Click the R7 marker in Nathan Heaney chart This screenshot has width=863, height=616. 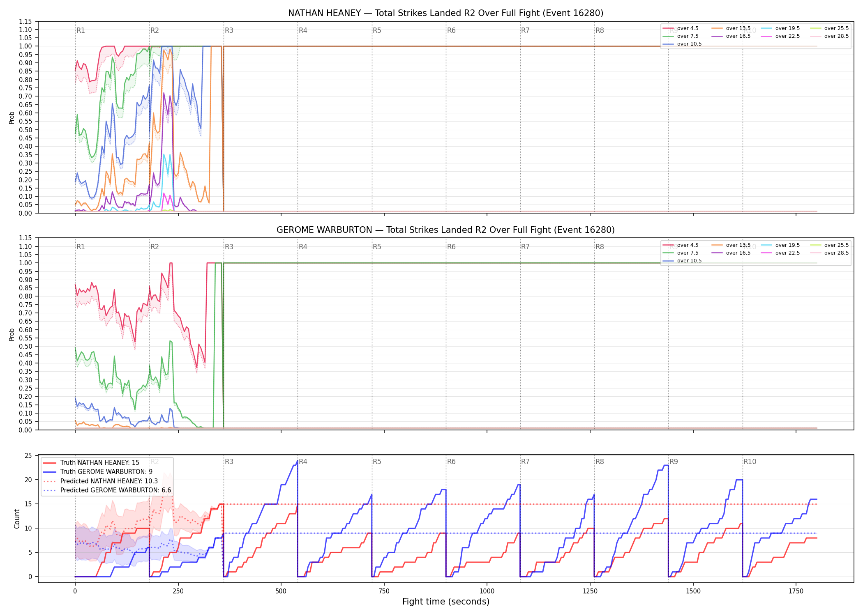coord(525,30)
